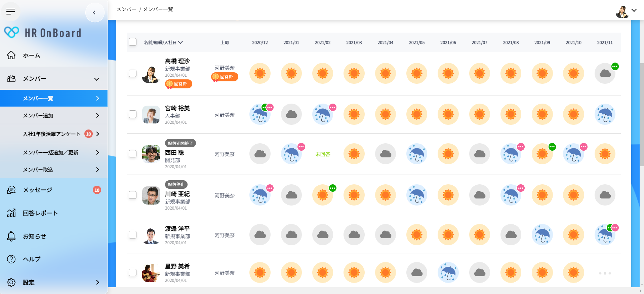Click the 未回答 link for 西田 聡
Image resolution: width=644 pixels, height=294 pixels.
(x=322, y=154)
